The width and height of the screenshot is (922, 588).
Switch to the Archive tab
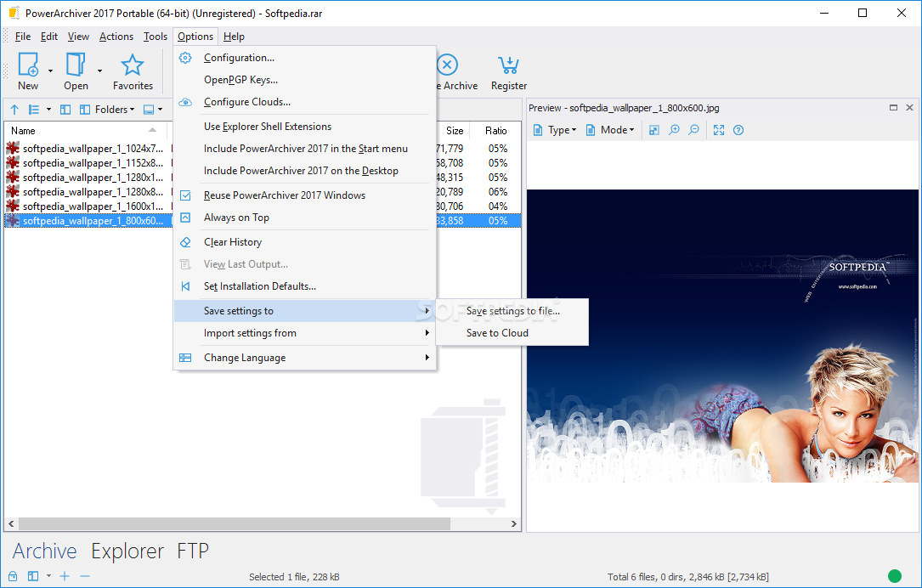[45, 551]
